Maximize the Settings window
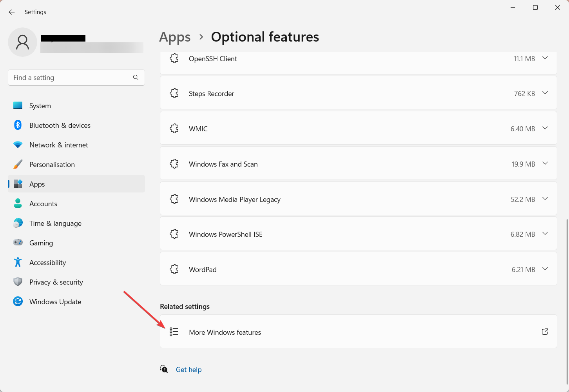Viewport: 569px width, 392px height. pos(535,7)
